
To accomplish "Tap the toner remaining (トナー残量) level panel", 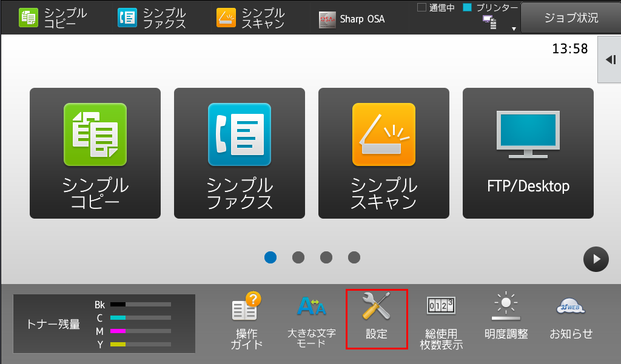I will tap(104, 324).
